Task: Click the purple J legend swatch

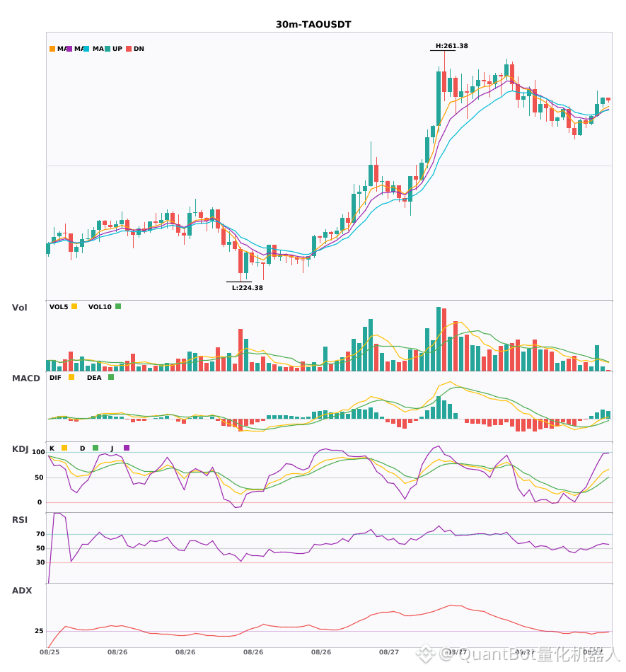Action: (x=127, y=448)
